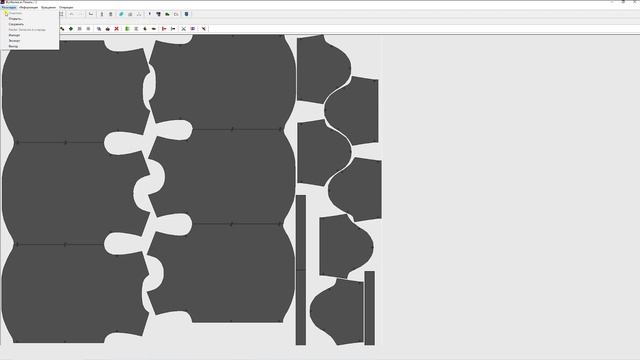Click the solid green vertical icon in second toolbar
The image size is (640, 360).
pyautogui.click(x=127, y=29)
